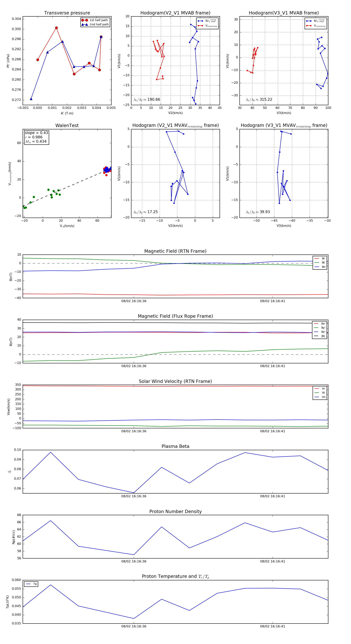The height and width of the screenshot is (644, 351).
Task: Click the 'Hodogram(V2_V1 MVAB frame)' title
Action: coord(175,13)
